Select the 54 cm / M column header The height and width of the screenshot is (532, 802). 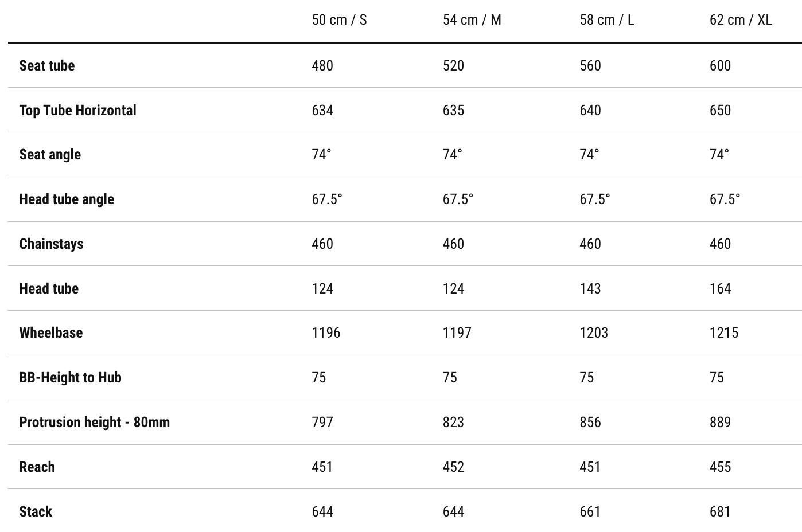point(472,20)
